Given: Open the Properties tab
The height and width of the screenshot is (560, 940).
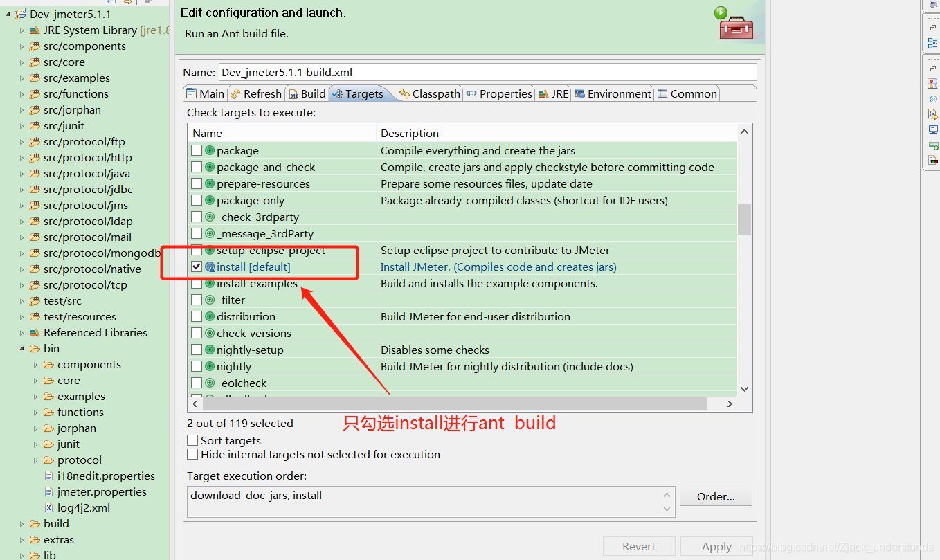Looking at the screenshot, I should 499,93.
